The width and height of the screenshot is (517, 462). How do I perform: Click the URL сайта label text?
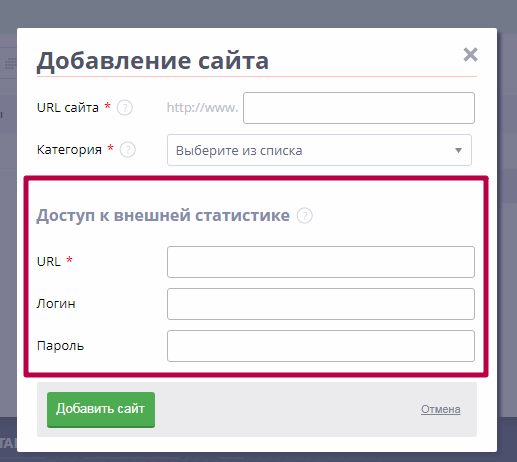[68, 108]
